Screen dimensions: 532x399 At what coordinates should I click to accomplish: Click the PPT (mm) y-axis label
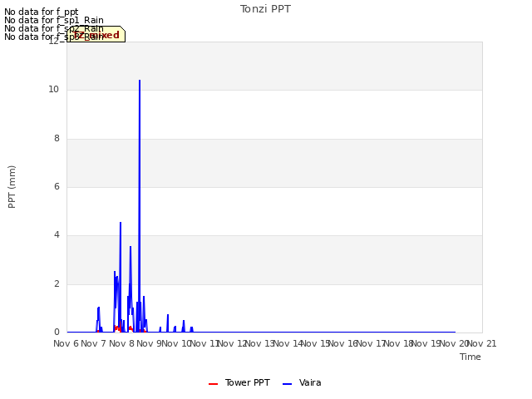(12, 187)
